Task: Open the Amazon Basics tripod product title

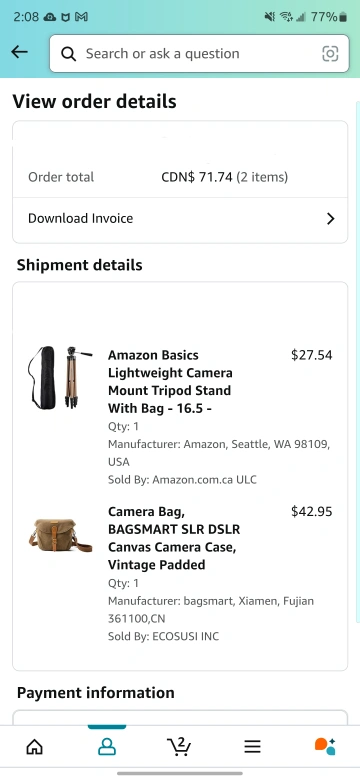Action: [170, 382]
